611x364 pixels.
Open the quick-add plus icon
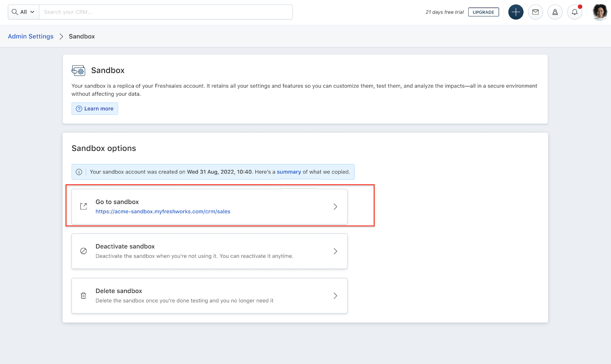click(x=516, y=12)
